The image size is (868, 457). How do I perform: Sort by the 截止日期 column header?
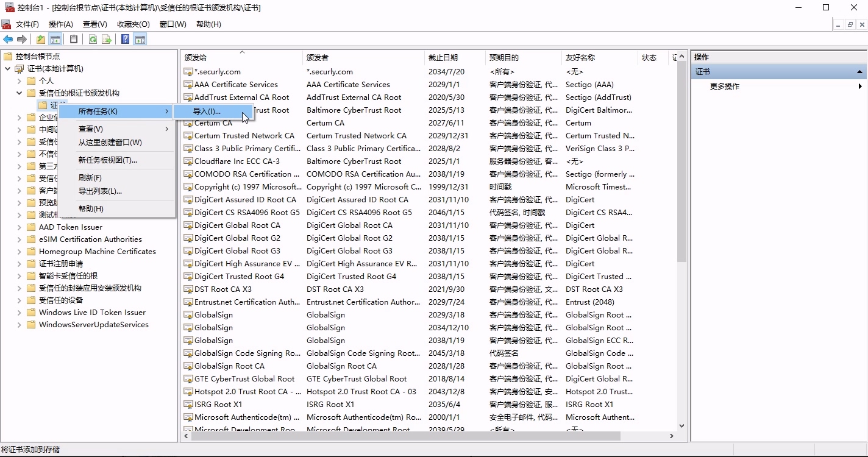[455, 57]
